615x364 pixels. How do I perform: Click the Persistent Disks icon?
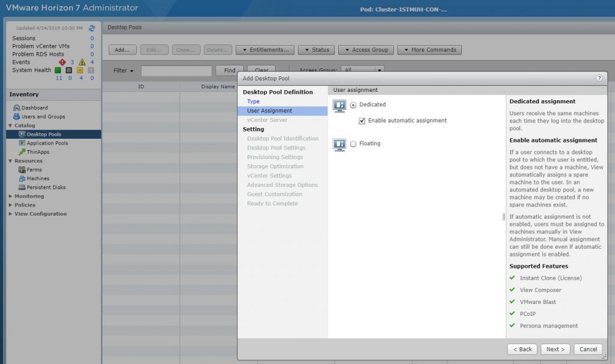click(x=22, y=187)
